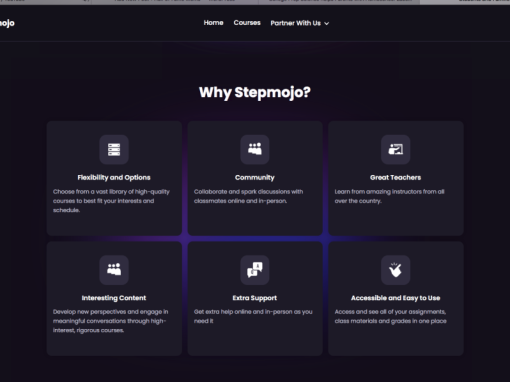Click text 'Access and see all of your assignments'
Image resolution: width=510 pixels, height=382 pixels.
(x=390, y=312)
